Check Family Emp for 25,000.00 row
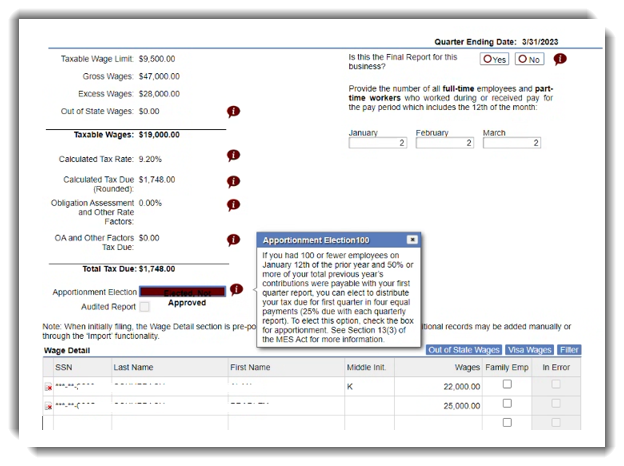Image resolution: width=624 pixels, height=466 pixels. 507,404
